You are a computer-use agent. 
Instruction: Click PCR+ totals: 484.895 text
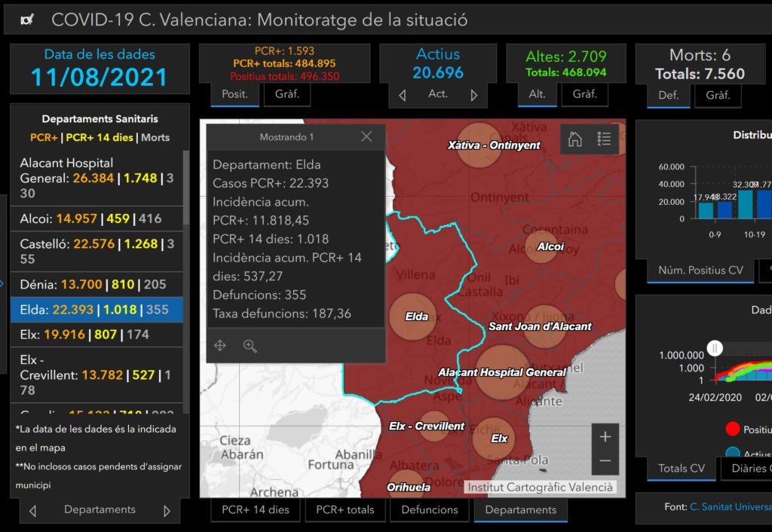click(x=284, y=63)
